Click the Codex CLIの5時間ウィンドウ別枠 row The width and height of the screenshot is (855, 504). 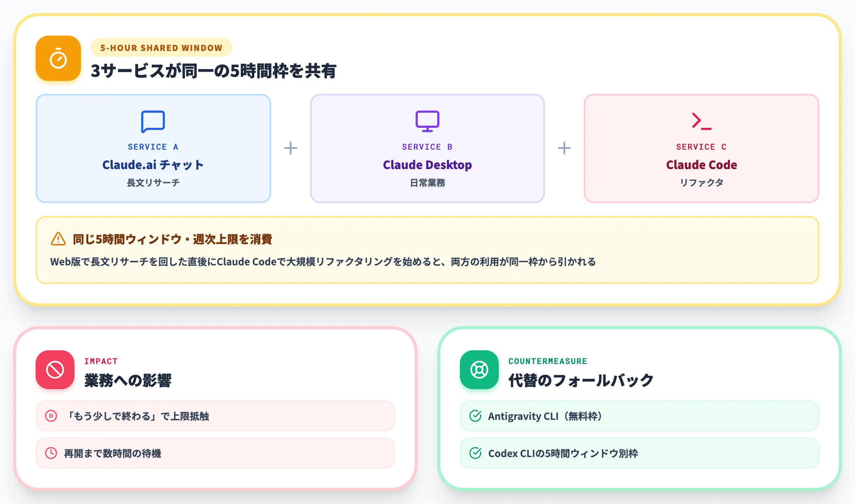pos(640,453)
